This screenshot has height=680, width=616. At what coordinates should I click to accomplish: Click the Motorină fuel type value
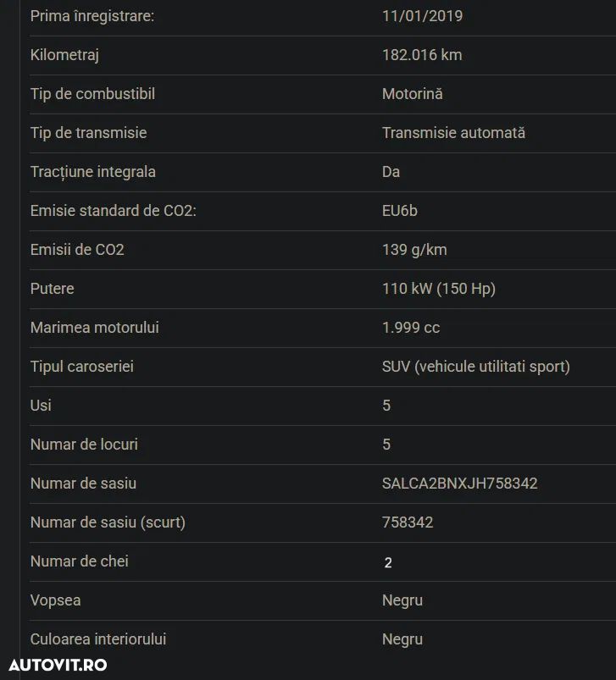click(412, 94)
